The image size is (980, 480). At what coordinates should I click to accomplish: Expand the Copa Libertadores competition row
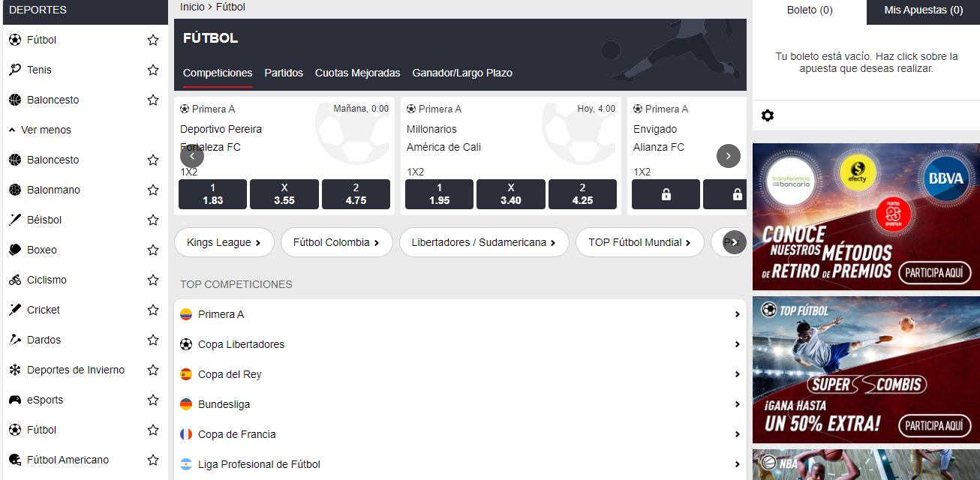click(x=460, y=344)
